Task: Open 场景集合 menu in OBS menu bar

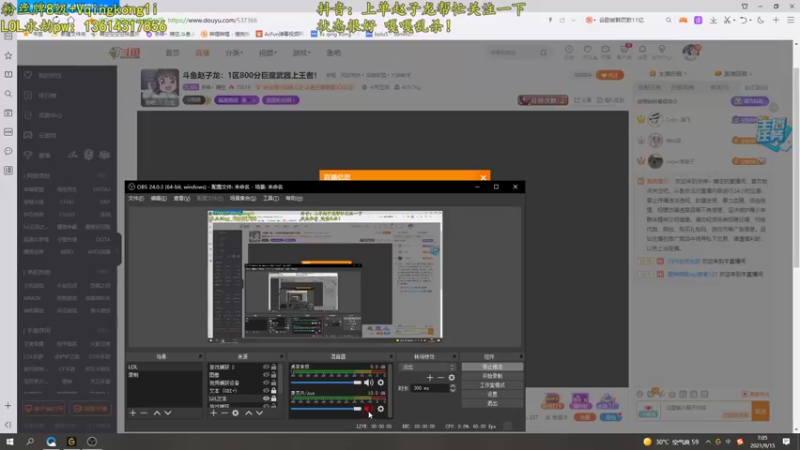Action: 243,198
